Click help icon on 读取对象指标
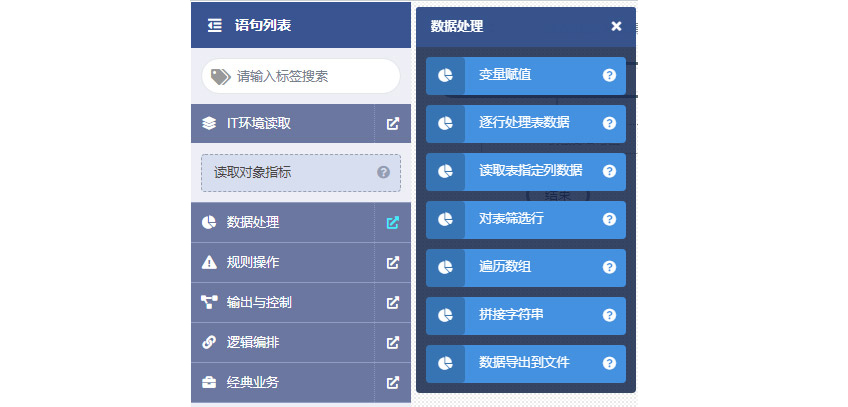 click(x=383, y=172)
